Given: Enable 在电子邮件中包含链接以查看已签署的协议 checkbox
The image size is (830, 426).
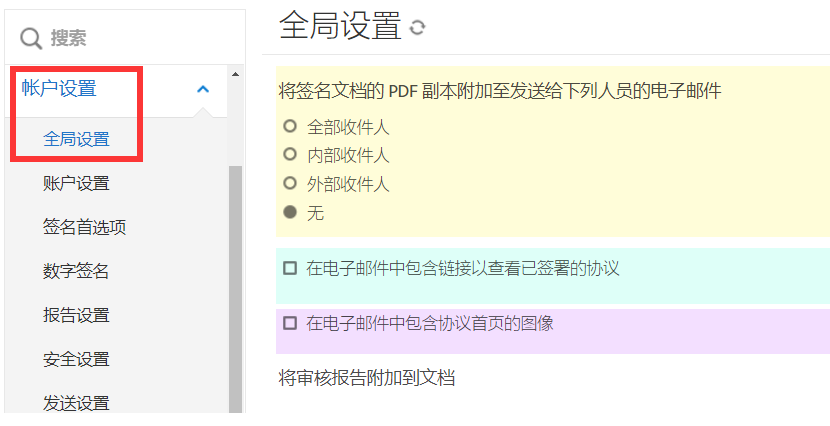Looking at the screenshot, I should pyautogui.click(x=290, y=268).
